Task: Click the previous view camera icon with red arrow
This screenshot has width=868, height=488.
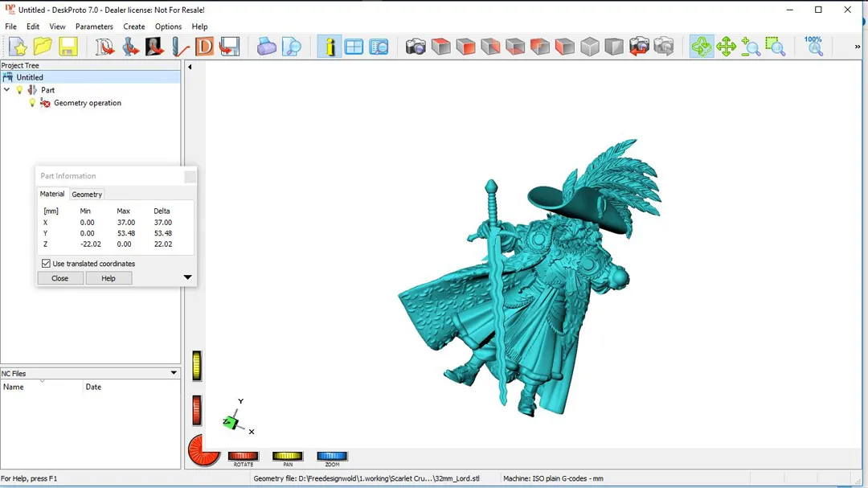Action: pos(639,47)
